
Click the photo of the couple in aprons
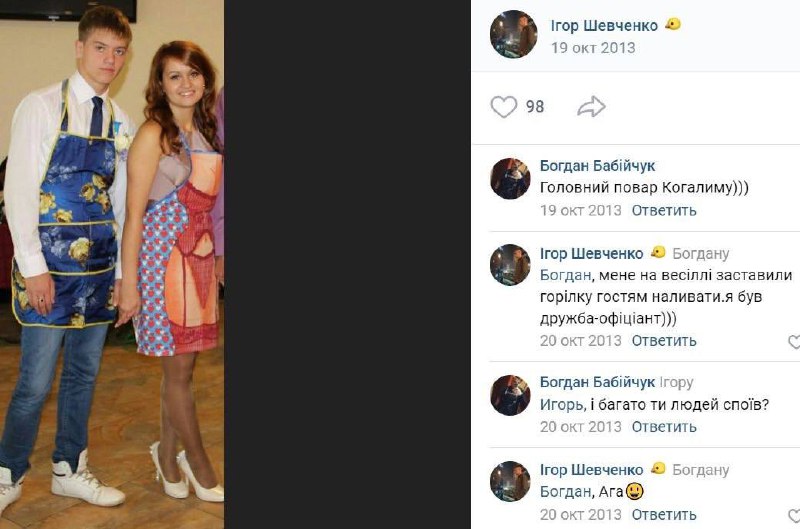coord(112,264)
